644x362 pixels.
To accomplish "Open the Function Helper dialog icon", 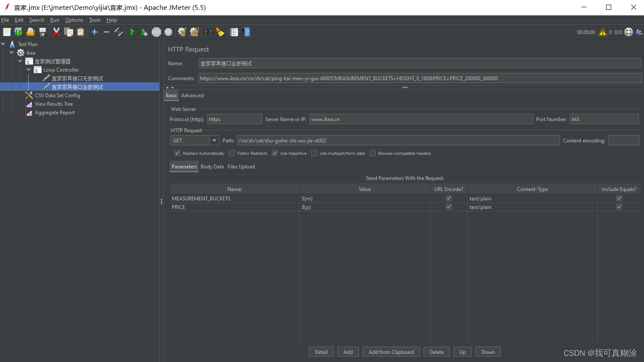I will (234, 32).
